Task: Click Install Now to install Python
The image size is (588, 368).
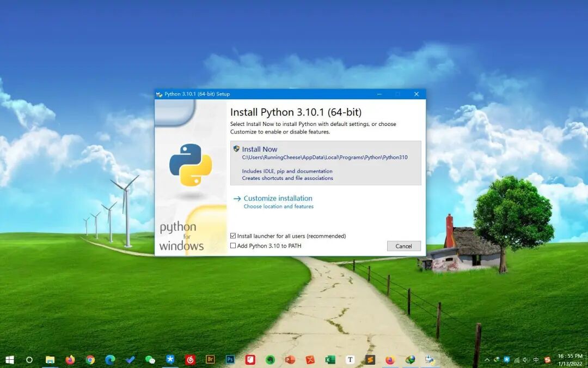Action: (326, 163)
